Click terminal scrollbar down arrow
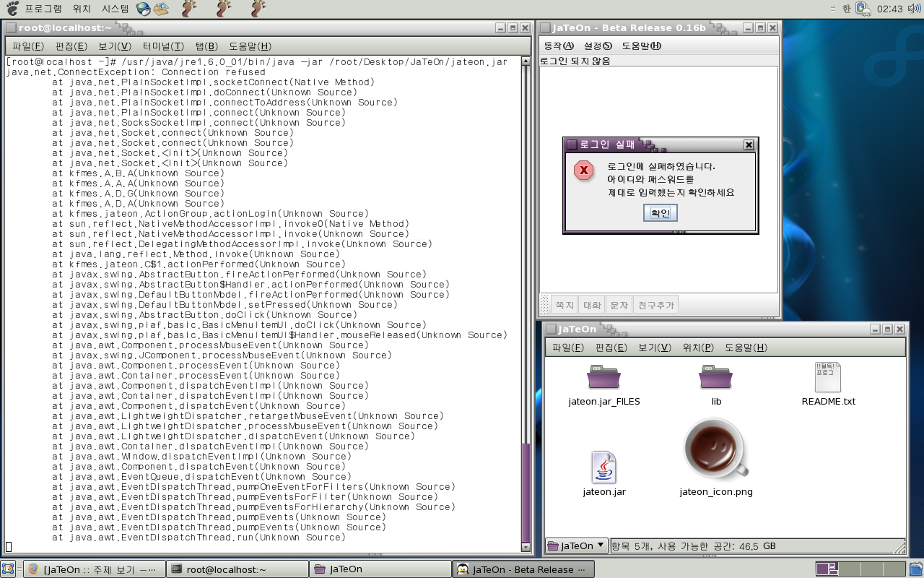The height and width of the screenshot is (578, 924). click(x=526, y=547)
